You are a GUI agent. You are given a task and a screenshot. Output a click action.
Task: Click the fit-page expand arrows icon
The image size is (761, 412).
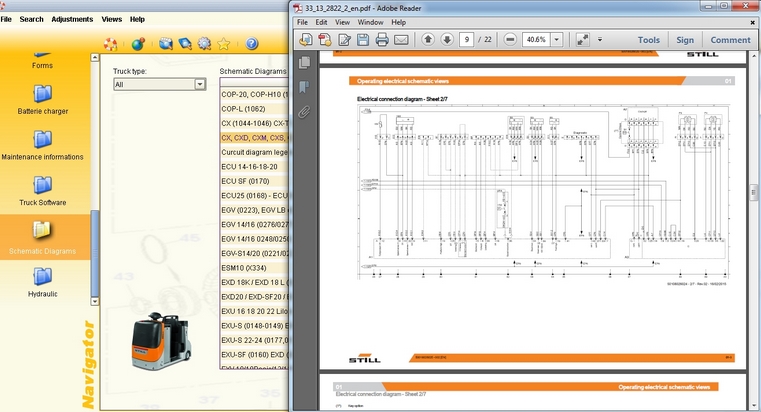pos(582,40)
